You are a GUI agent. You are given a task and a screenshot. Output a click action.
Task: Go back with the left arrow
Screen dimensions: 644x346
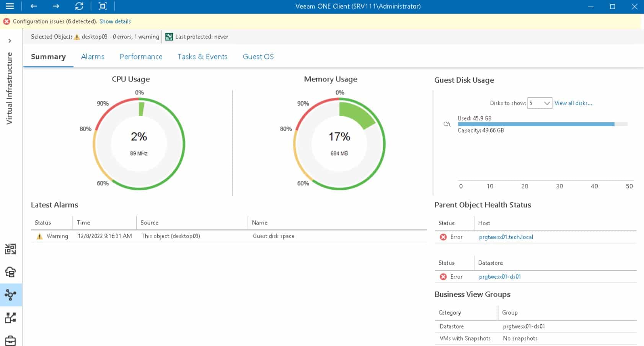pyautogui.click(x=34, y=6)
